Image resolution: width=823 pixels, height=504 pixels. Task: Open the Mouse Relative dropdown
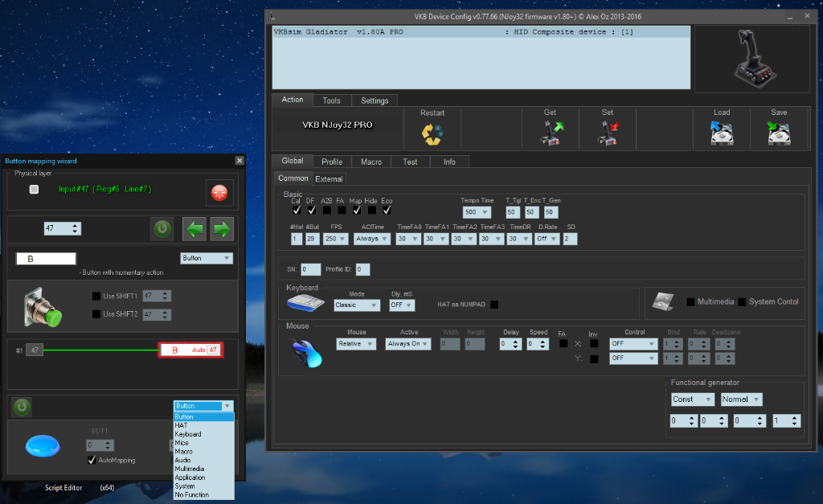coord(356,344)
